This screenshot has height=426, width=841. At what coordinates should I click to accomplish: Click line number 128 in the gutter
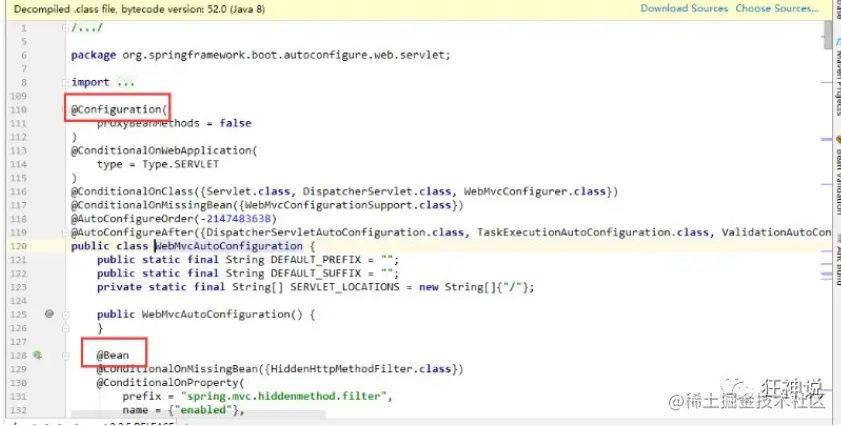click(18, 355)
